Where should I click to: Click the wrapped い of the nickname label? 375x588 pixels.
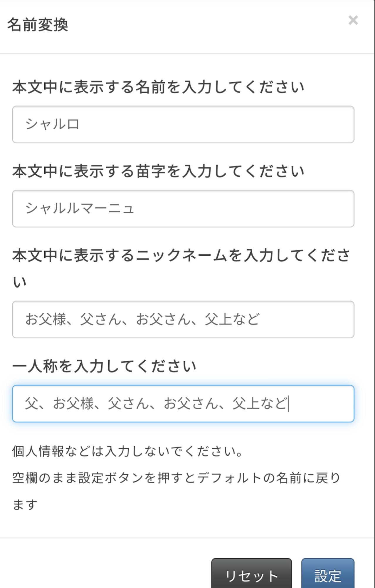click(20, 282)
